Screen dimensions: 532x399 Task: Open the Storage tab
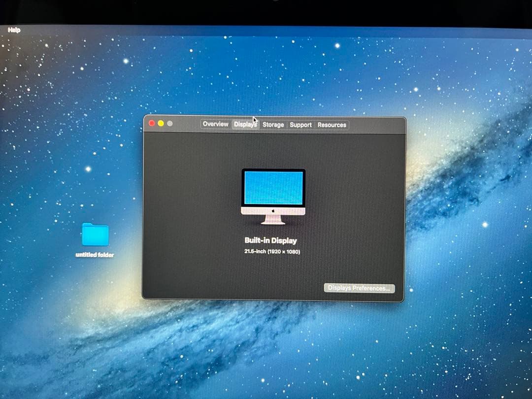point(273,125)
